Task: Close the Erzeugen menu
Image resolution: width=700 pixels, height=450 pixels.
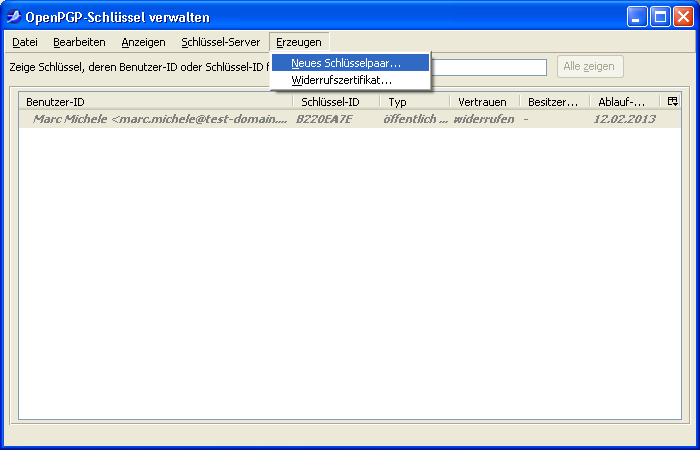Action: [x=299, y=42]
